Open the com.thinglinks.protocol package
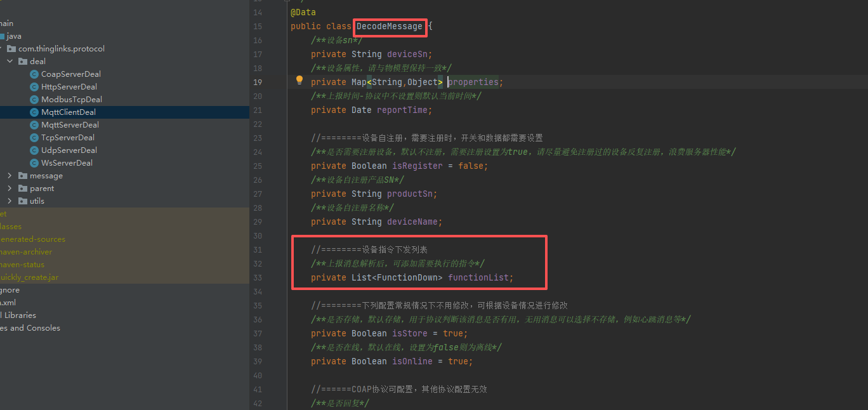 (62, 49)
